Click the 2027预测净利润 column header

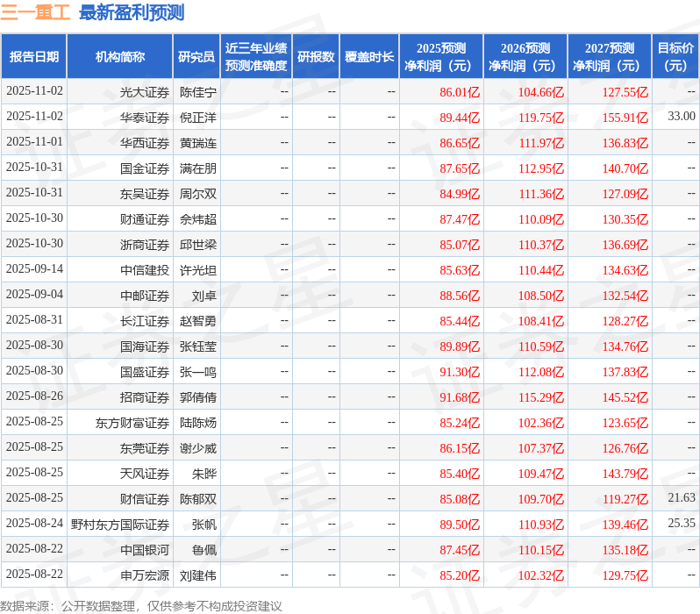click(610, 57)
